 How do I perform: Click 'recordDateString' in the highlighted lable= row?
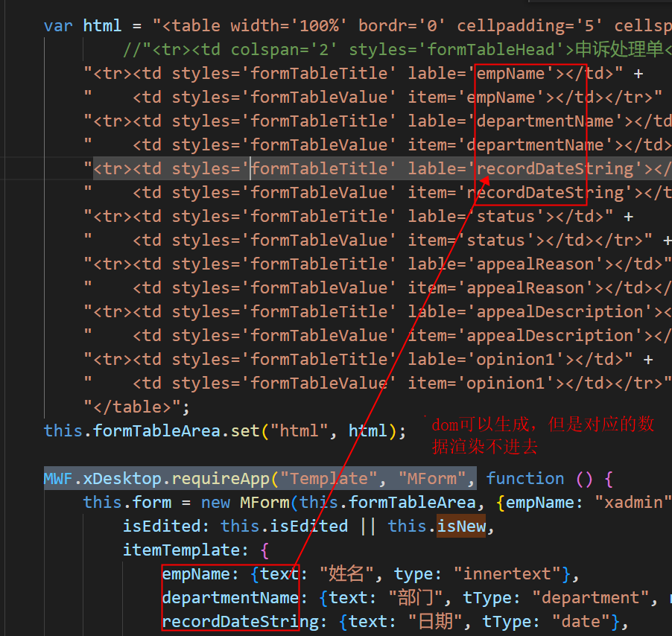[555, 169]
